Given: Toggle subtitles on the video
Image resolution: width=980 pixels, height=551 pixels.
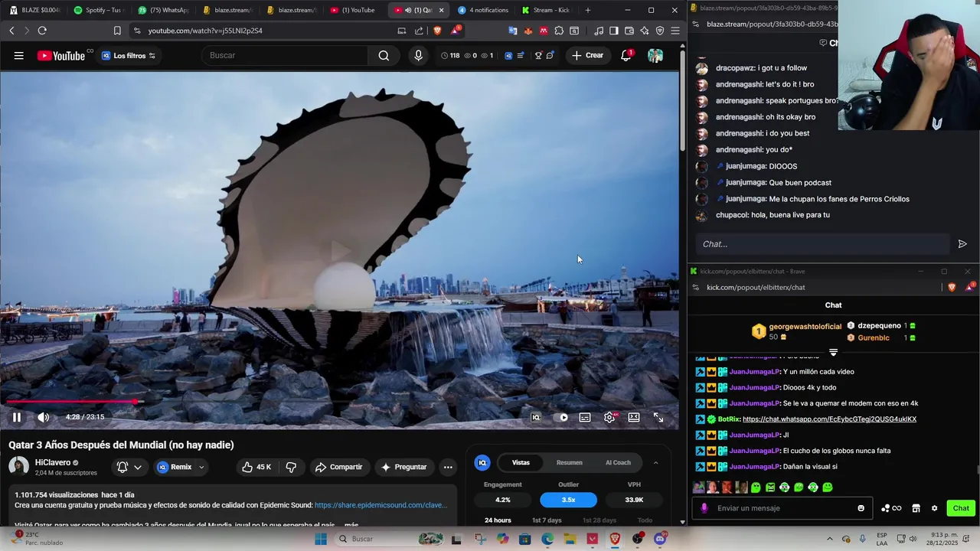Looking at the screenshot, I should point(585,417).
